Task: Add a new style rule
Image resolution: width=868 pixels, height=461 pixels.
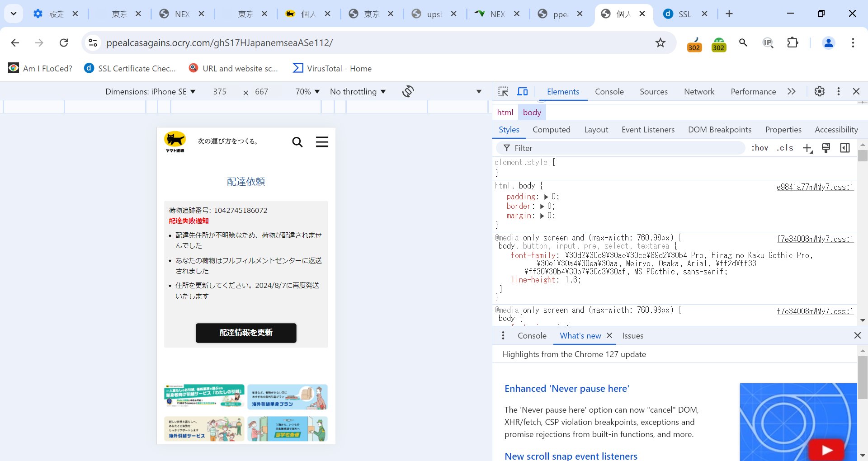Action: pos(807,148)
